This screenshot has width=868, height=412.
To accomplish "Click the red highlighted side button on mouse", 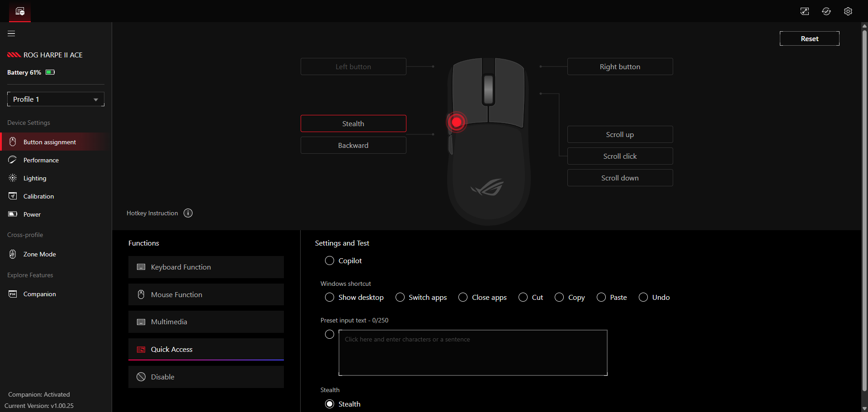I will click(457, 122).
